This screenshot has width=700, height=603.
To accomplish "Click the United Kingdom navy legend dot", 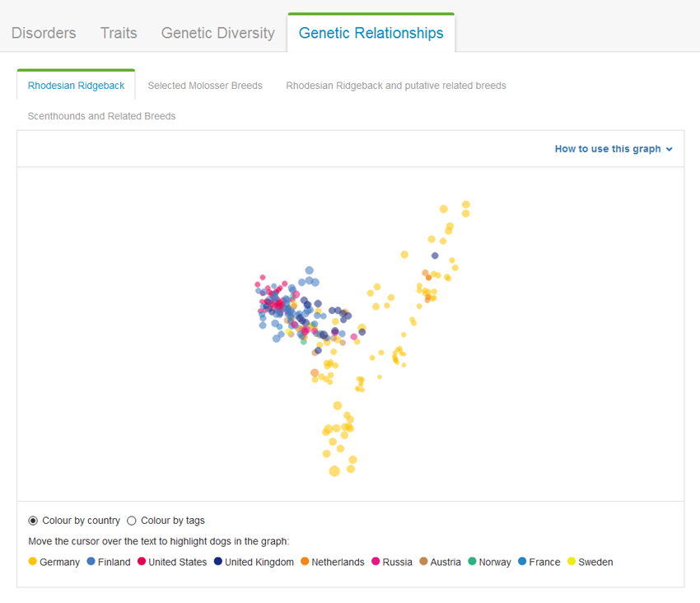I will 218,562.
